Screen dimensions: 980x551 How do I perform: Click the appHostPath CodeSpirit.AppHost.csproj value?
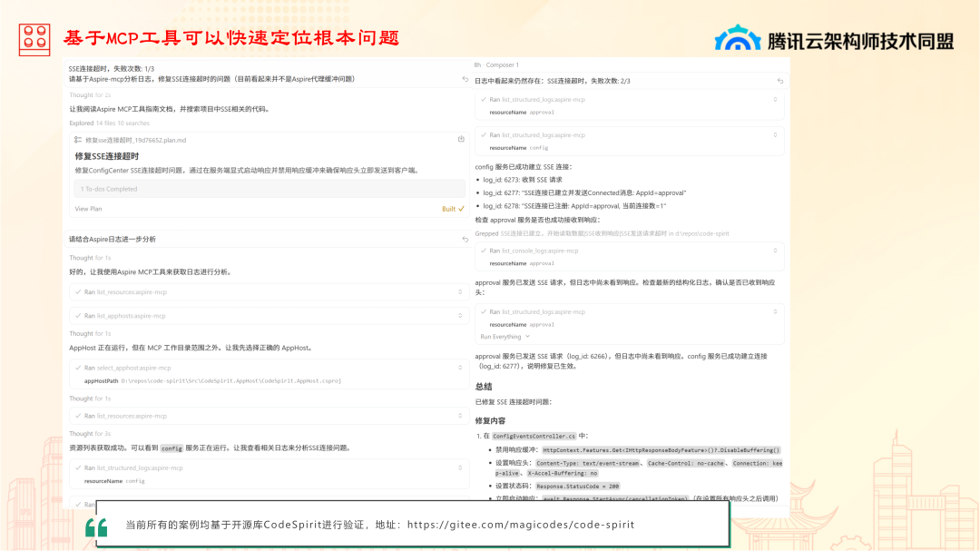point(231,381)
